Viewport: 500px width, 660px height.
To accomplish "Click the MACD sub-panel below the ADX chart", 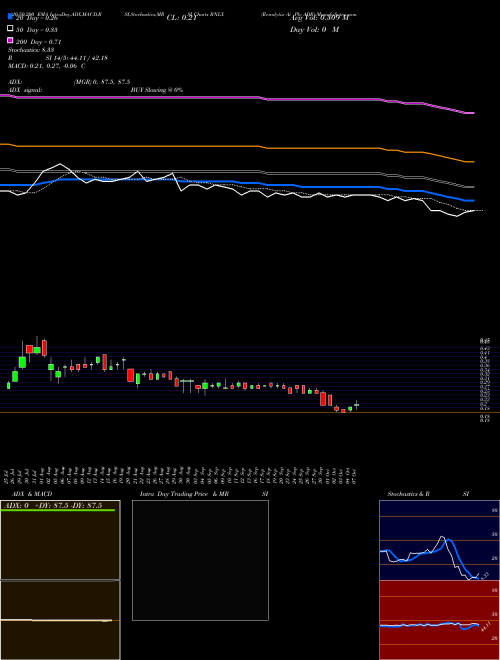I will 60,620.
